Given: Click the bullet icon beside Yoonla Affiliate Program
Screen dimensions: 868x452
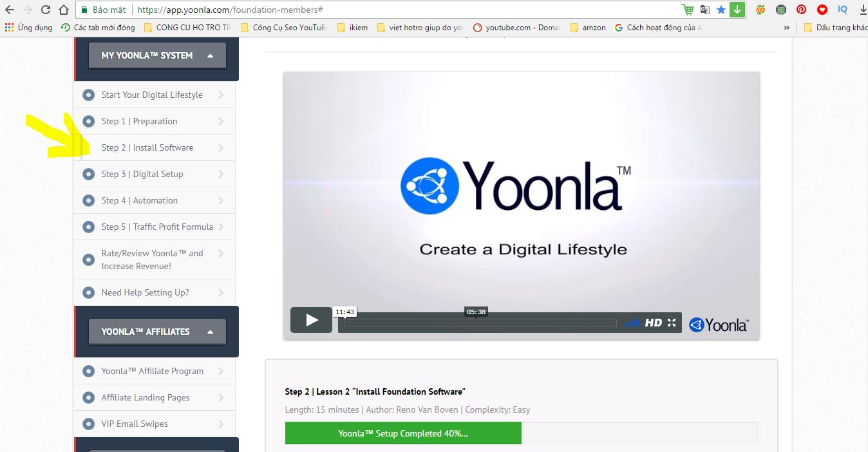Looking at the screenshot, I should (89, 372).
